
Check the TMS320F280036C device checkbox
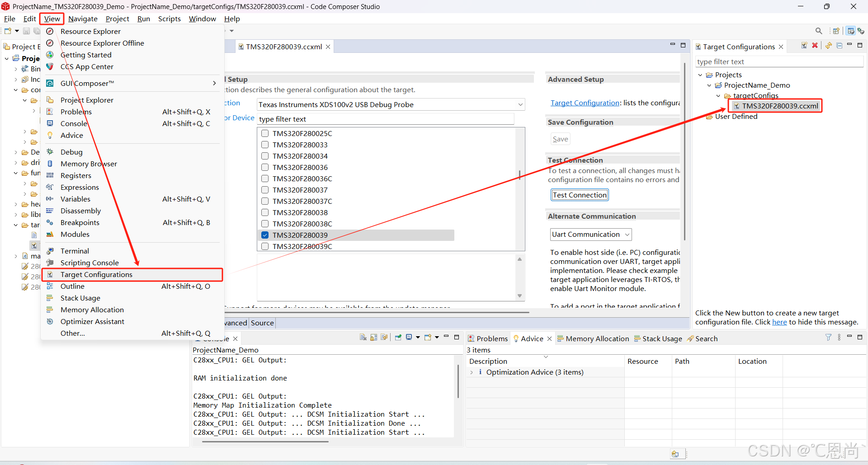tap(265, 178)
